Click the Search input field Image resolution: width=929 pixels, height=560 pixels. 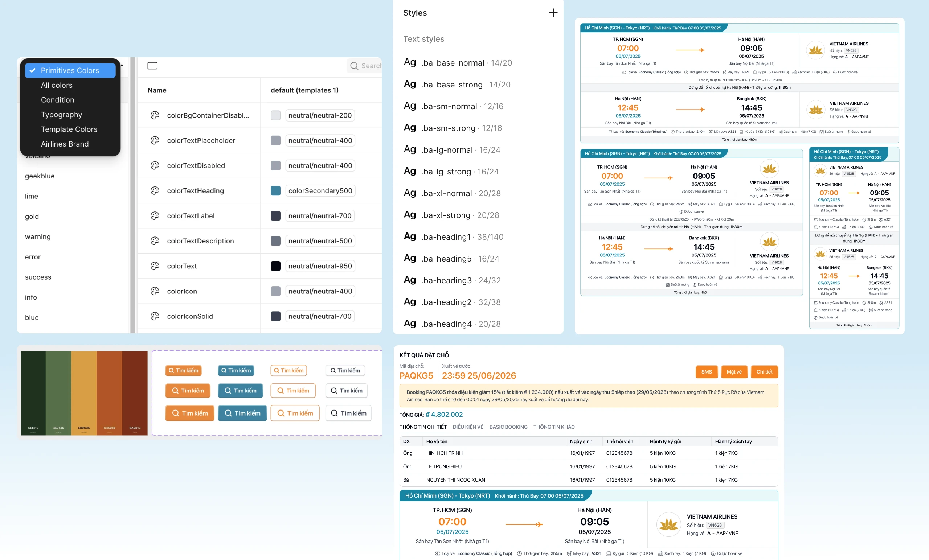364,66
